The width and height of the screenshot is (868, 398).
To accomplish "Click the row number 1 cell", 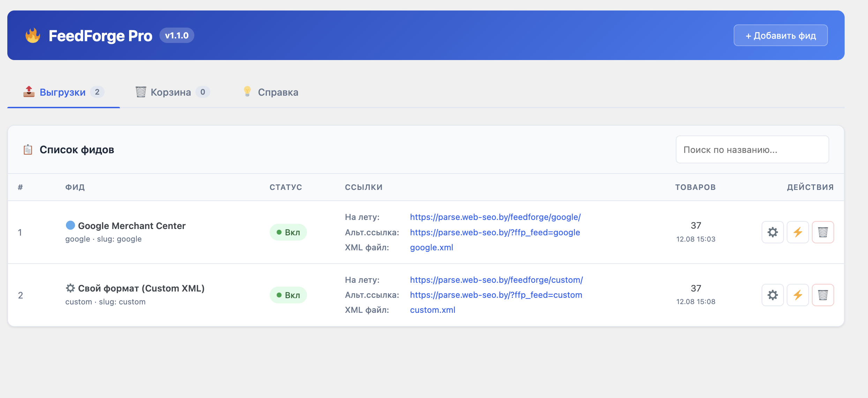I will [20, 233].
